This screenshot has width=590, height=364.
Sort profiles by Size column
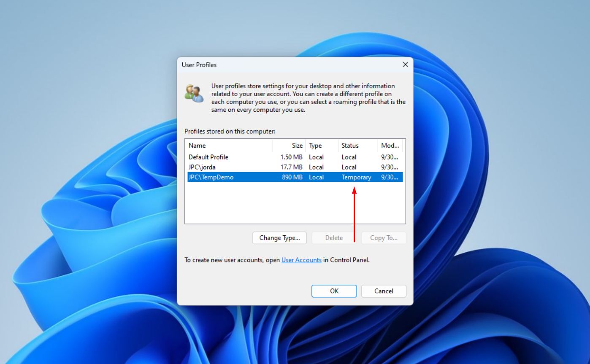point(289,146)
